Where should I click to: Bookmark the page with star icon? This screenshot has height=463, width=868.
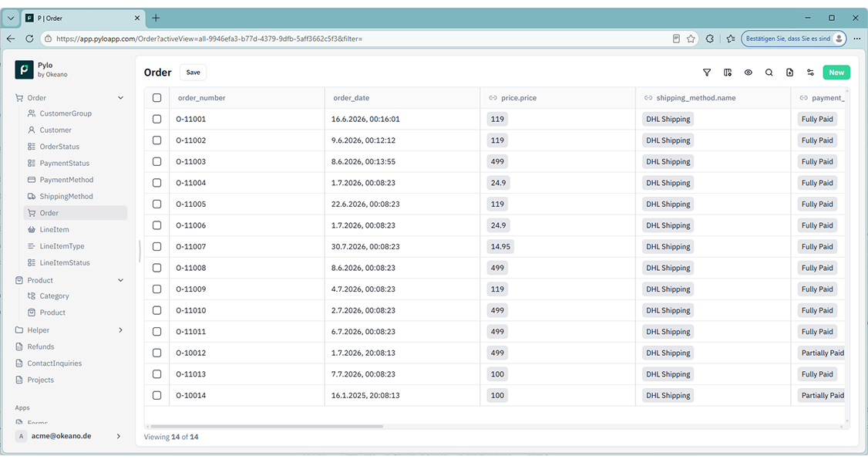(x=691, y=39)
